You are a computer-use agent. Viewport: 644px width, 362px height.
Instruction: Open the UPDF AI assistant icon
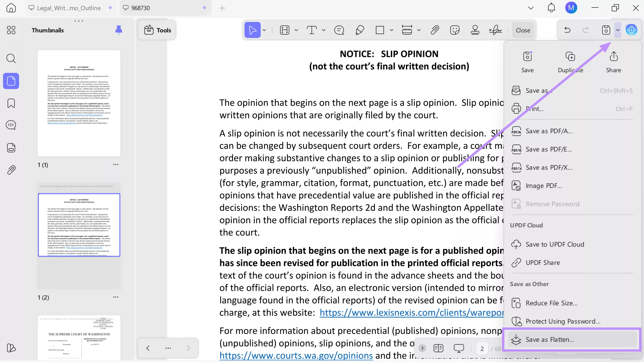[x=631, y=30]
